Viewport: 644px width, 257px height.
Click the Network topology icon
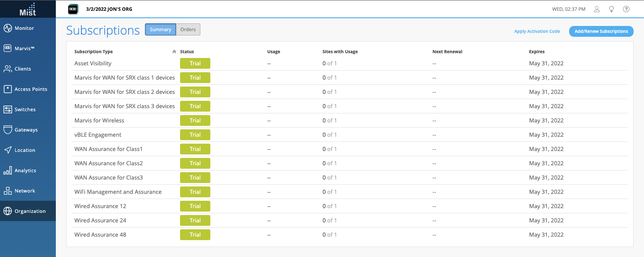[7, 191]
